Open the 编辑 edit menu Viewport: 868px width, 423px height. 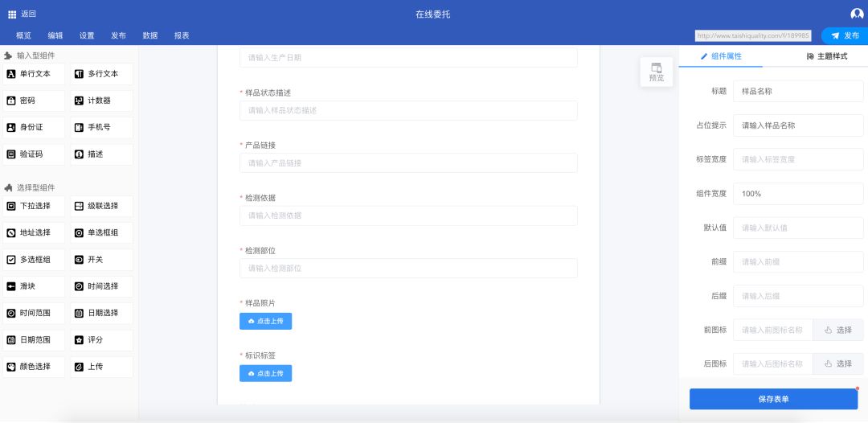(55, 35)
